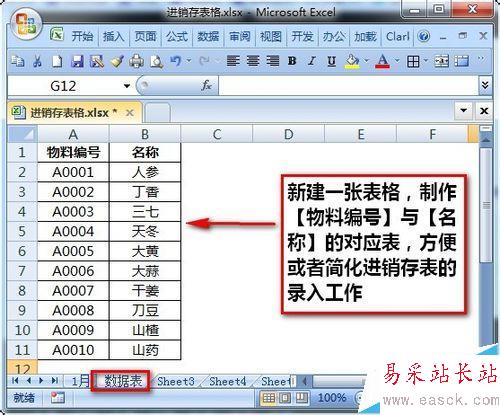500x415 pixels.
Task: Go to first sheet navigation arrow
Action: [15, 381]
